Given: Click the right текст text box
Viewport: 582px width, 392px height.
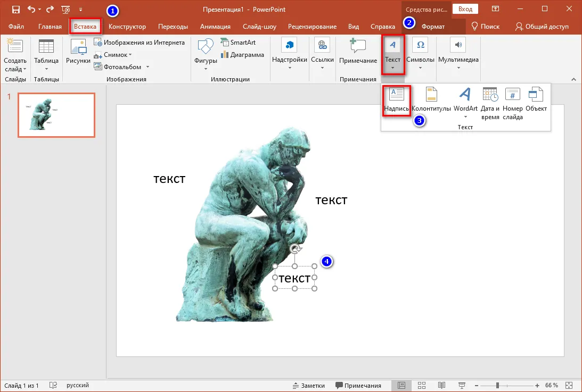Looking at the screenshot, I should coord(331,201).
